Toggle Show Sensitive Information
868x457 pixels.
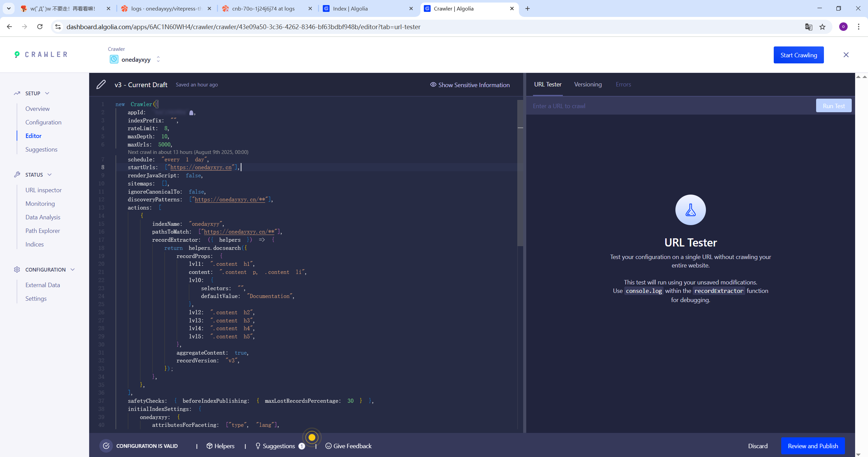[470, 85]
